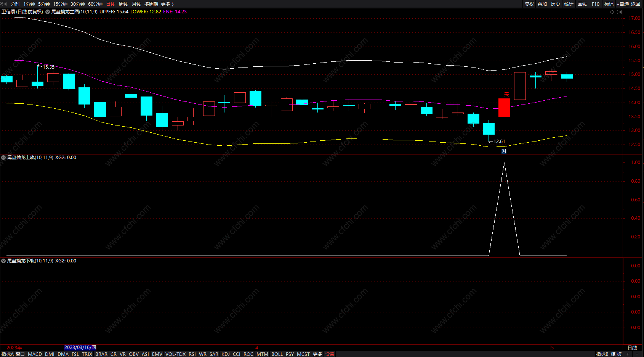This screenshot has width=644, height=357.
Task: Select the 指标B tab
Action: point(602,354)
